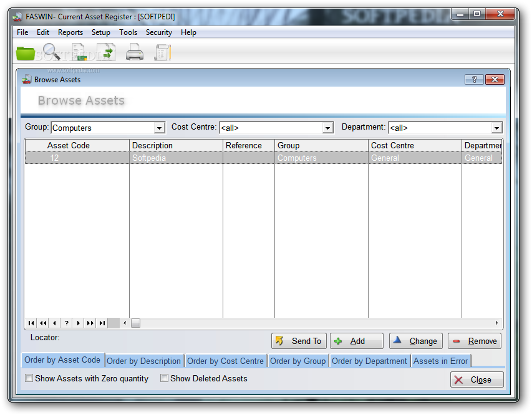Switch to Order by Description tab

pos(144,361)
